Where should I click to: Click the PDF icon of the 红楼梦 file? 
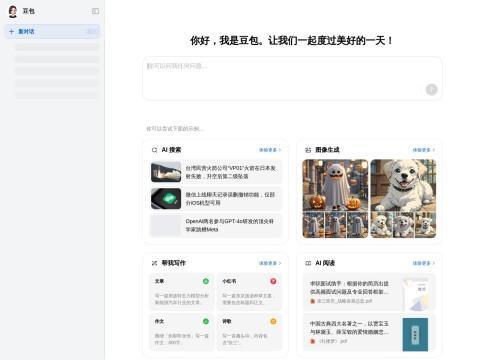(x=313, y=341)
